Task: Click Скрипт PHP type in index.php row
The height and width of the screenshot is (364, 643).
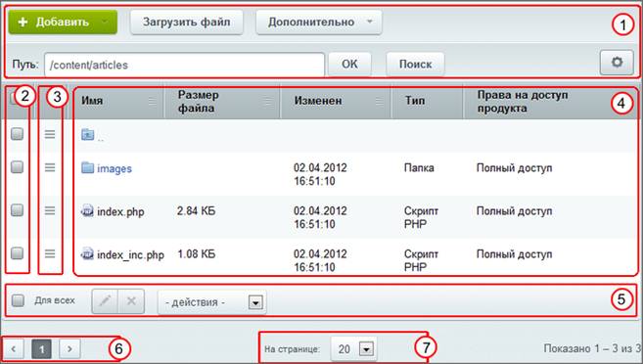Action: [421, 217]
